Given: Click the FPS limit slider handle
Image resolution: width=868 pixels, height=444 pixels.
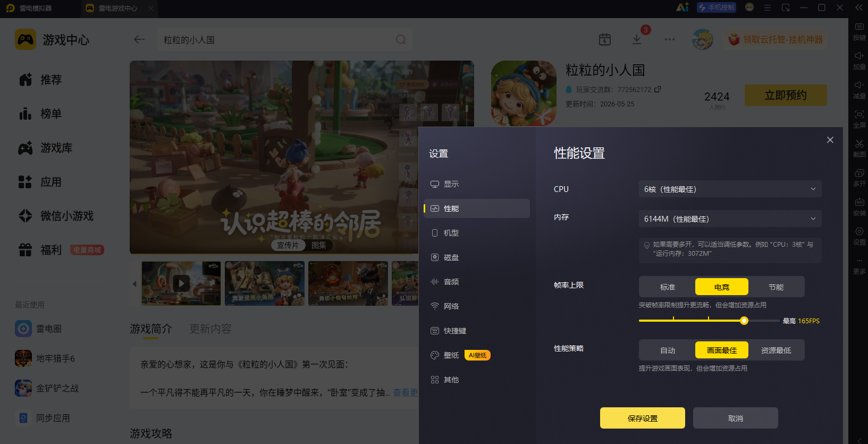Looking at the screenshot, I should pos(744,321).
